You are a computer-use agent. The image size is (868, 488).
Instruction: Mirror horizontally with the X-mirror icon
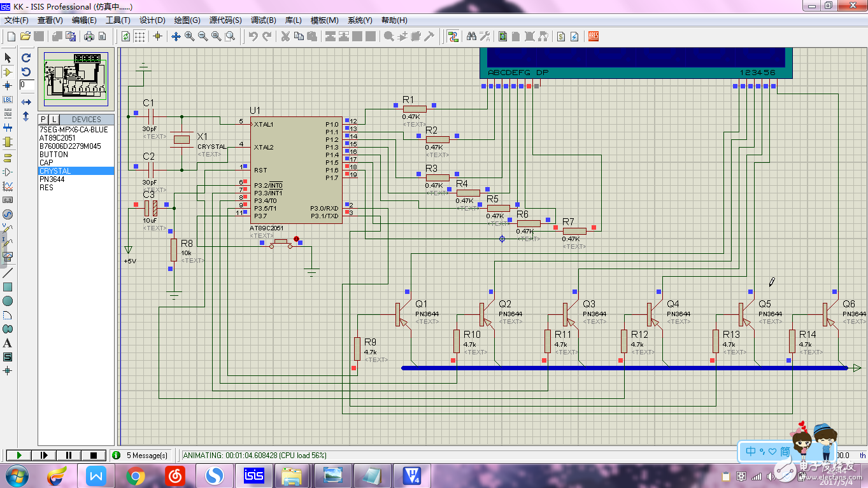(x=26, y=102)
